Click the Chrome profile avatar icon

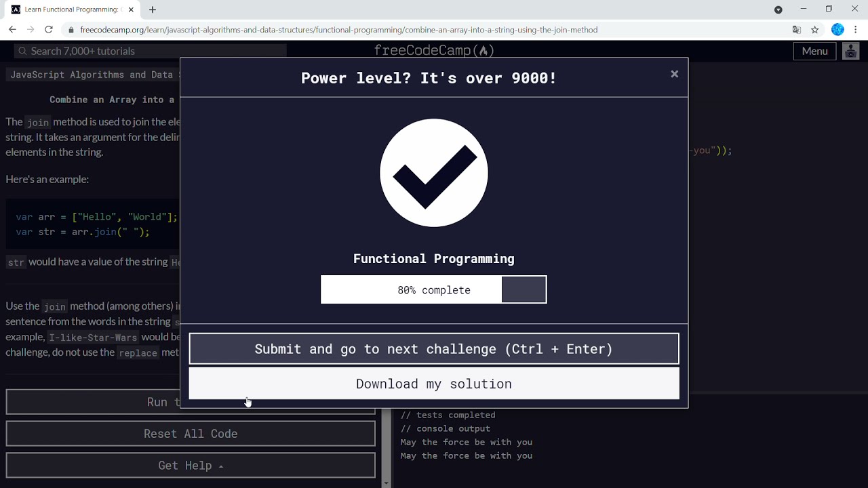(x=837, y=30)
